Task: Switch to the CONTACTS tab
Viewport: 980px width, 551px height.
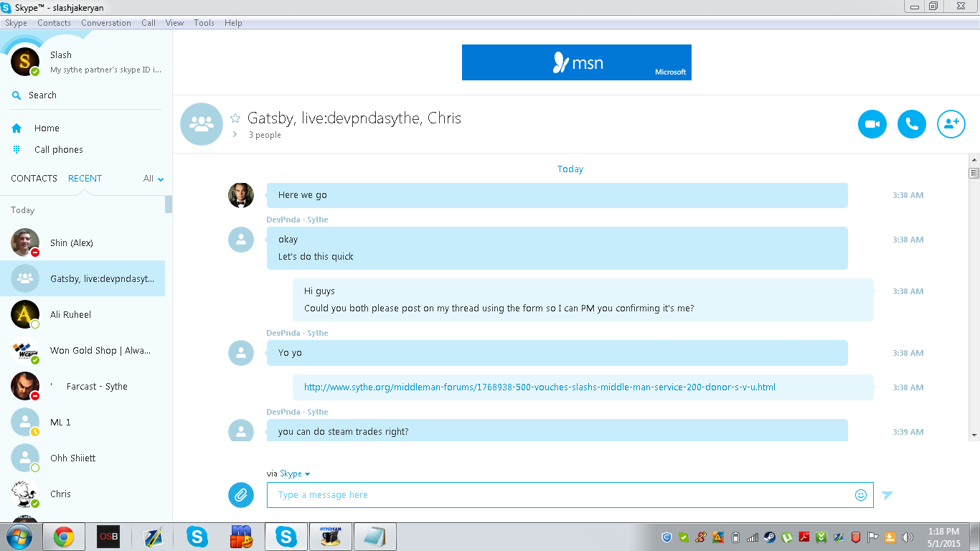Action: point(34,179)
